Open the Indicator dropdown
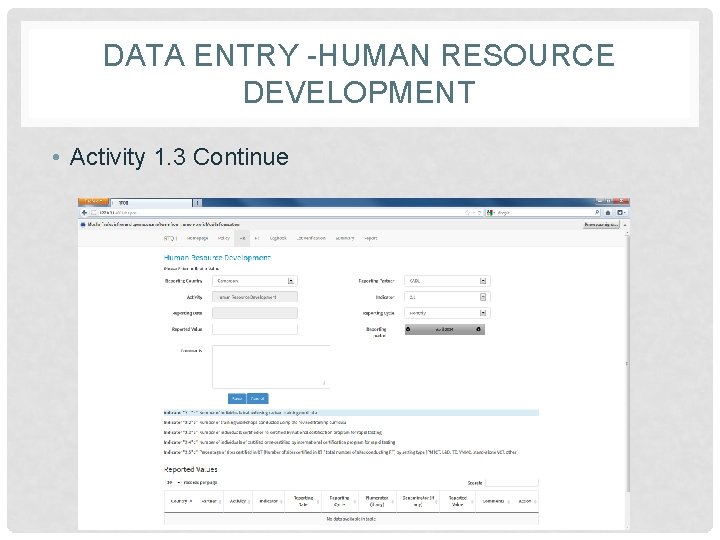This screenshot has width=720, height=540. tap(447, 297)
